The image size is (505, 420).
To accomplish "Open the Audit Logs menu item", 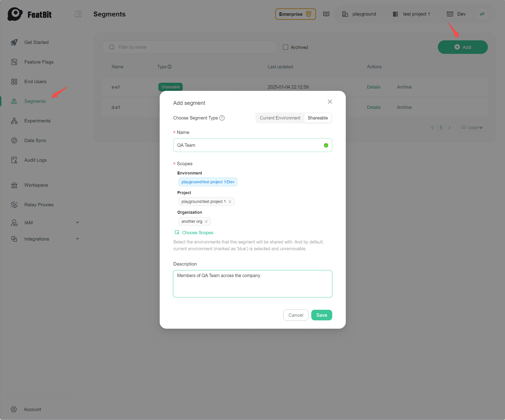I will pos(35,160).
